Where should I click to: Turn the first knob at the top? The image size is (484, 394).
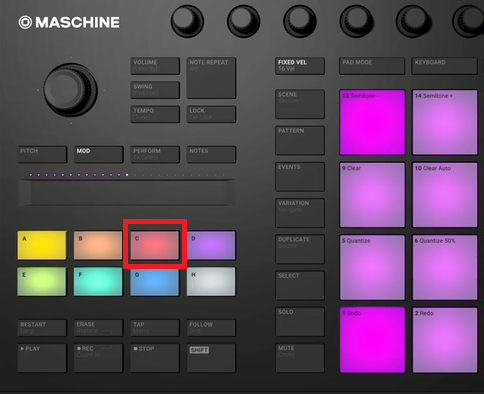[187, 21]
